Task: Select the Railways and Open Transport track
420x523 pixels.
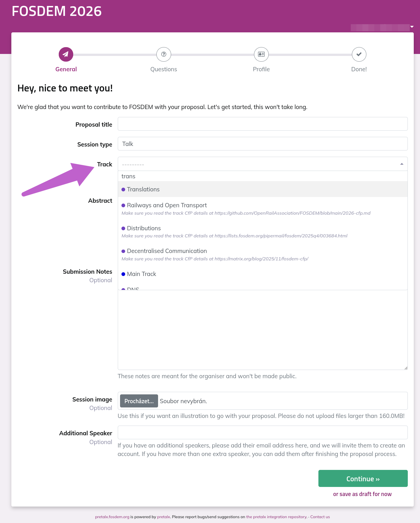Action: coord(167,205)
